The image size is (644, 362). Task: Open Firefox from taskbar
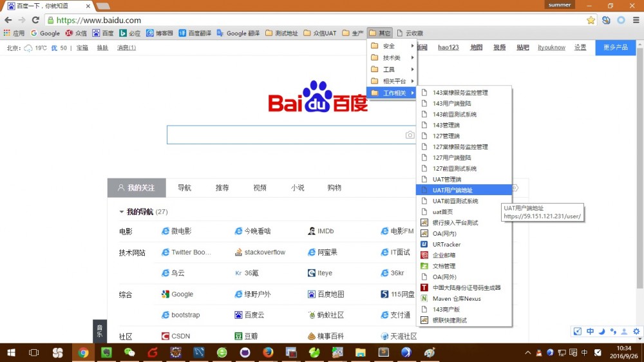coord(268,352)
